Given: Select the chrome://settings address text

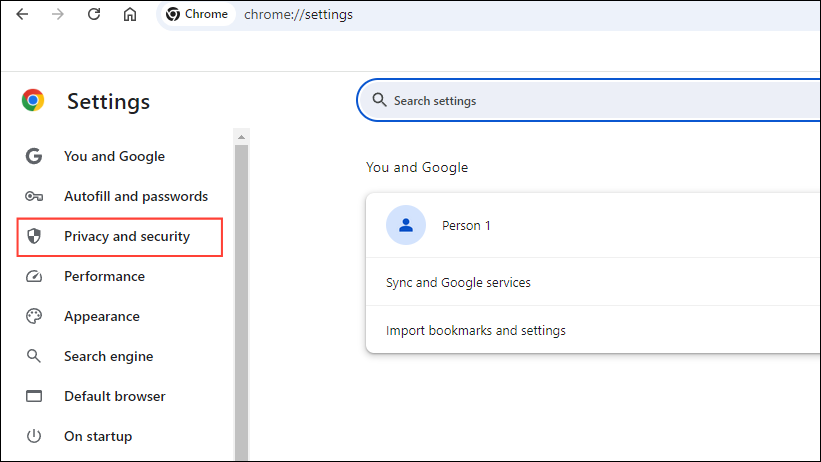Looking at the screenshot, I should point(298,14).
